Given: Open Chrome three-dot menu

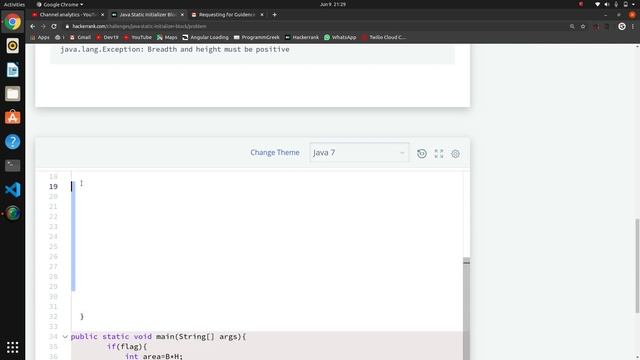Looking at the screenshot, I should point(633,26).
